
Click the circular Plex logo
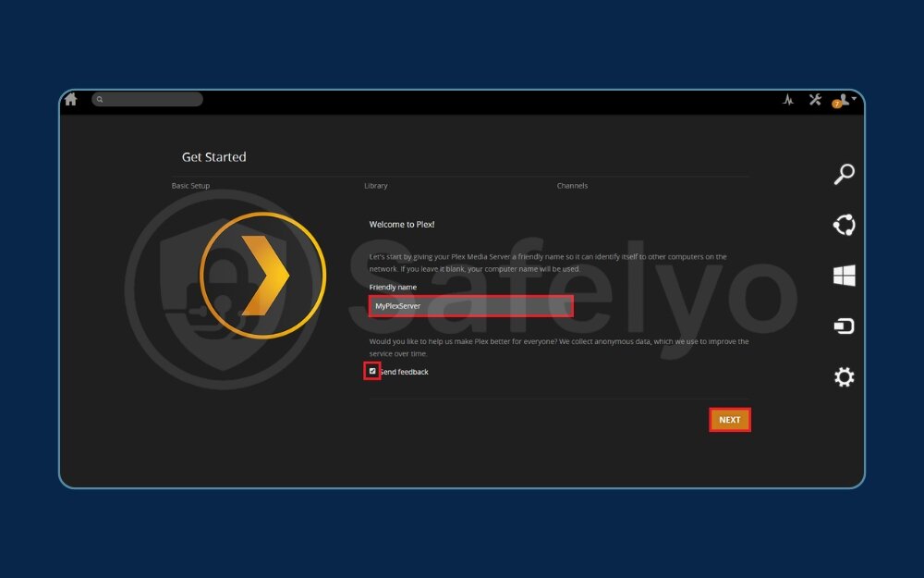pos(261,273)
